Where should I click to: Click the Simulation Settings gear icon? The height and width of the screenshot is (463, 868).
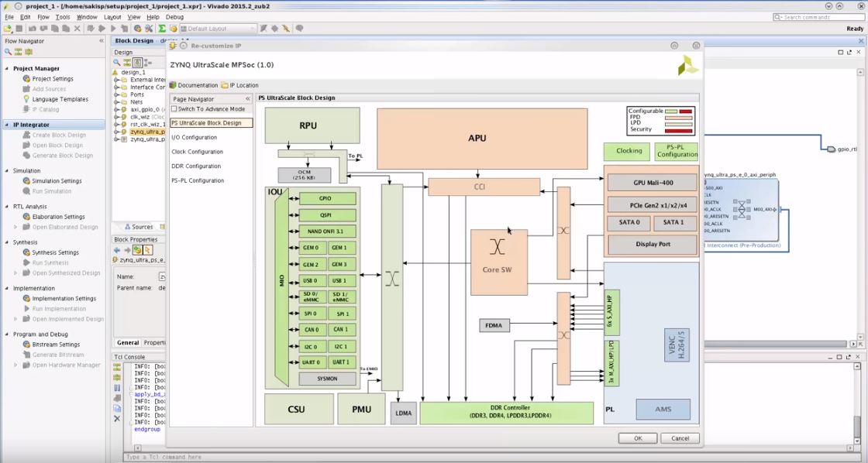pos(26,181)
